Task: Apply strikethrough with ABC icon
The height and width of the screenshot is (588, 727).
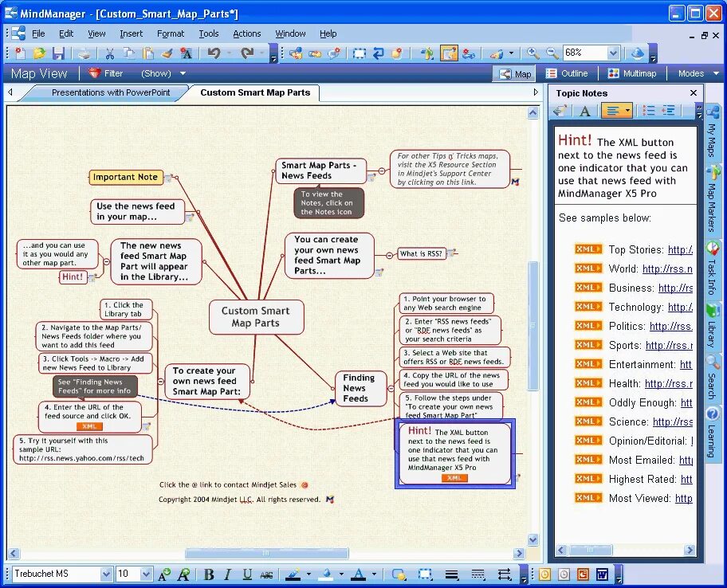Action: [266, 575]
